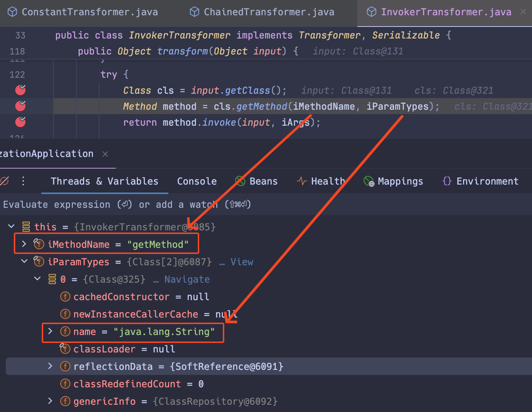This screenshot has width=532, height=412.
Task: Click the green Beans icon
Action: click(240, 181)
